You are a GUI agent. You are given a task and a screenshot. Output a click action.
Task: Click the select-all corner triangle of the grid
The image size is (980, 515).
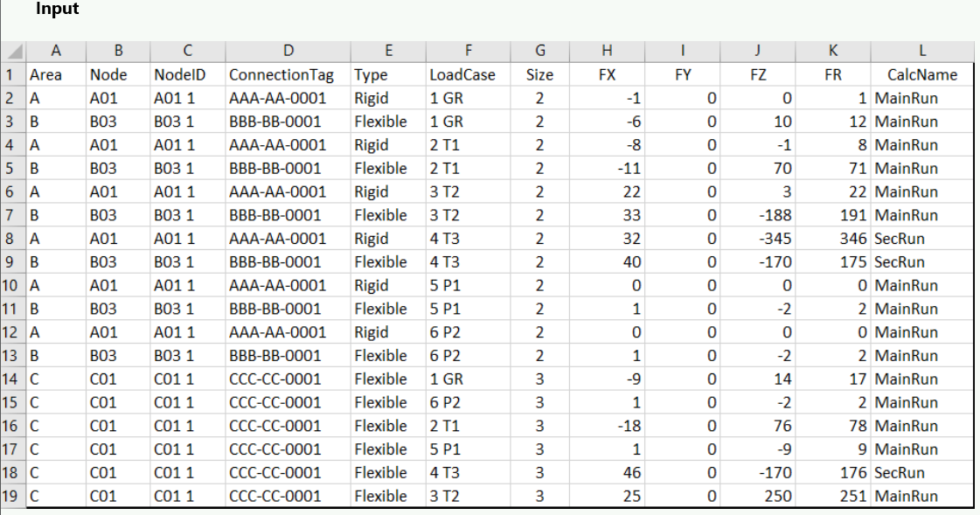(13, 52)
